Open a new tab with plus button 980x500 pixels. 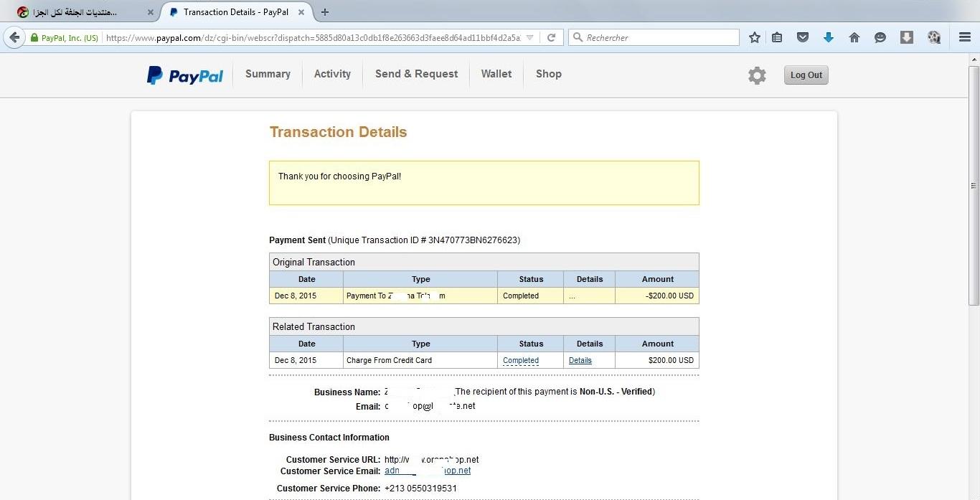[325, 12]
